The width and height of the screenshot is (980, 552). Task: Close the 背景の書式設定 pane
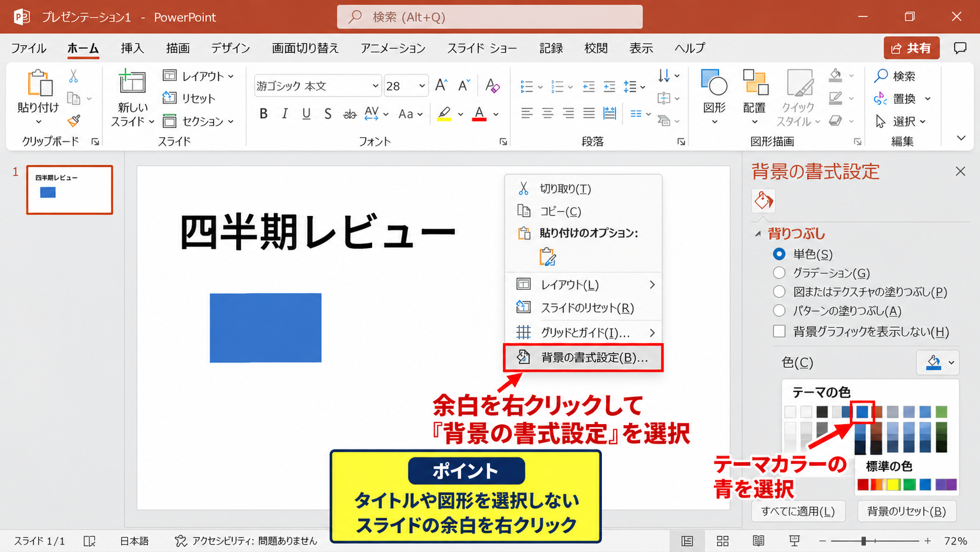960,171
